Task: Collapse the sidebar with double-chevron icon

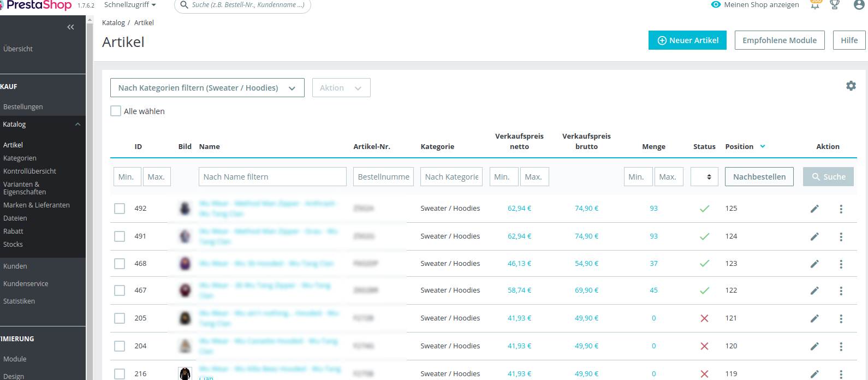Action: pos(70,27)
